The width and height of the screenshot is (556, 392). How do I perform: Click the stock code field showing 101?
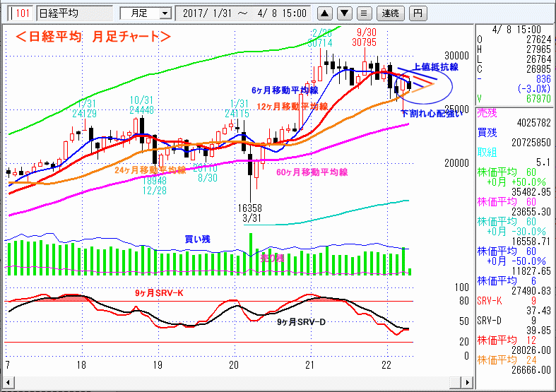pos(22,13)
